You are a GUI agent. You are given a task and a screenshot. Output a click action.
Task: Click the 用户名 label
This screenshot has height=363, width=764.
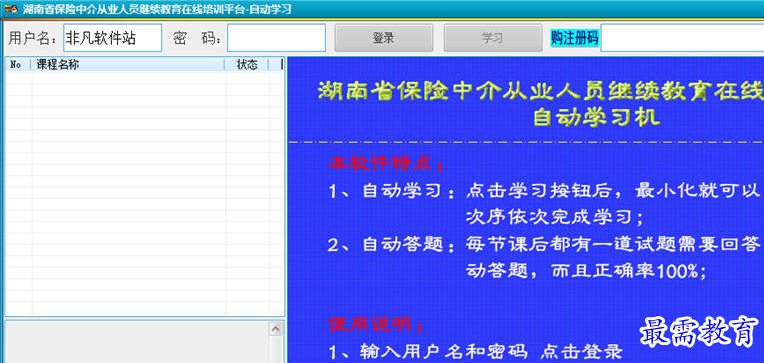click(33, 38)
